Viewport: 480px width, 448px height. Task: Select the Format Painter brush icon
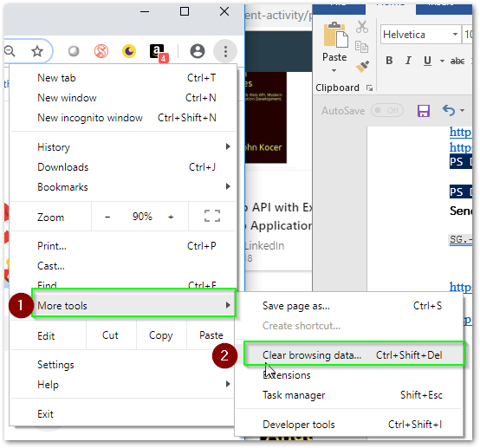362,66
